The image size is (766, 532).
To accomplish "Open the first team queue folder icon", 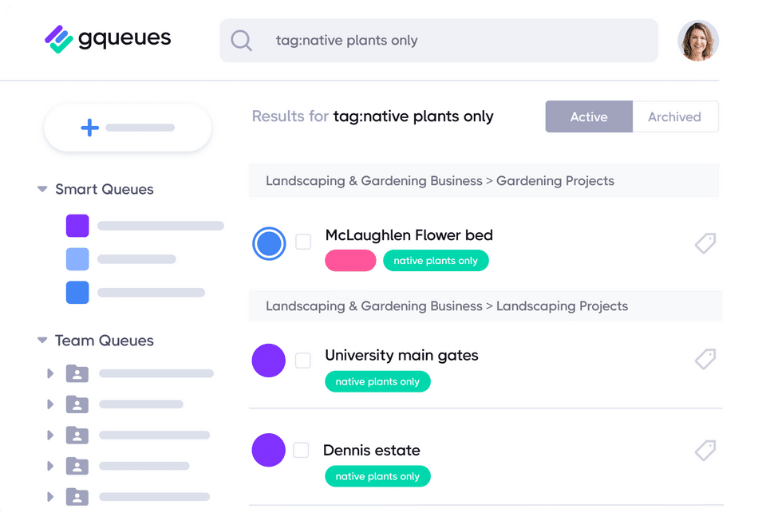I will pos(77,373).
